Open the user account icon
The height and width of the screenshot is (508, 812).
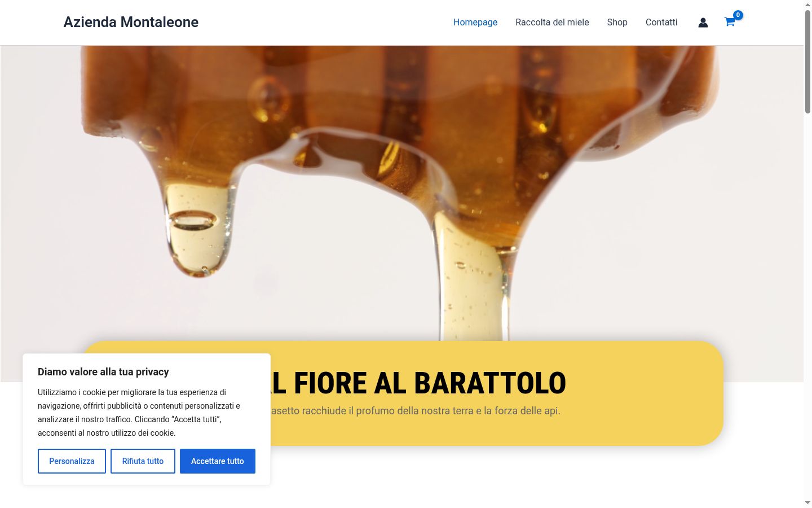point(703,23)
